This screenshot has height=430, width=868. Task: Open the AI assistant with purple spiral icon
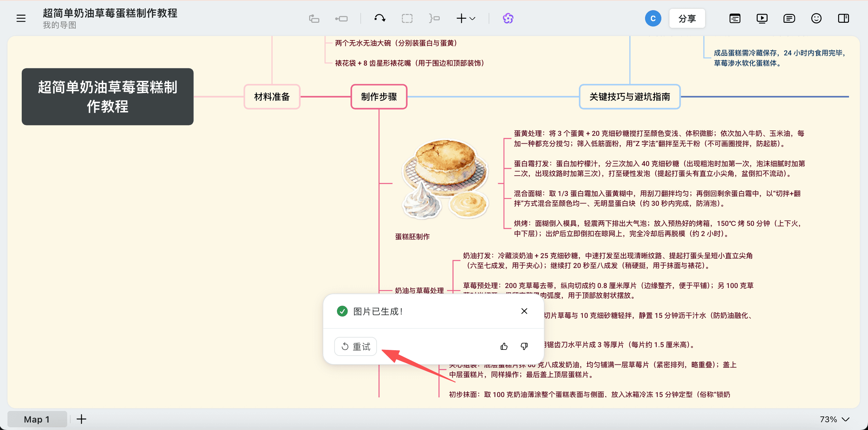[507, 18]
